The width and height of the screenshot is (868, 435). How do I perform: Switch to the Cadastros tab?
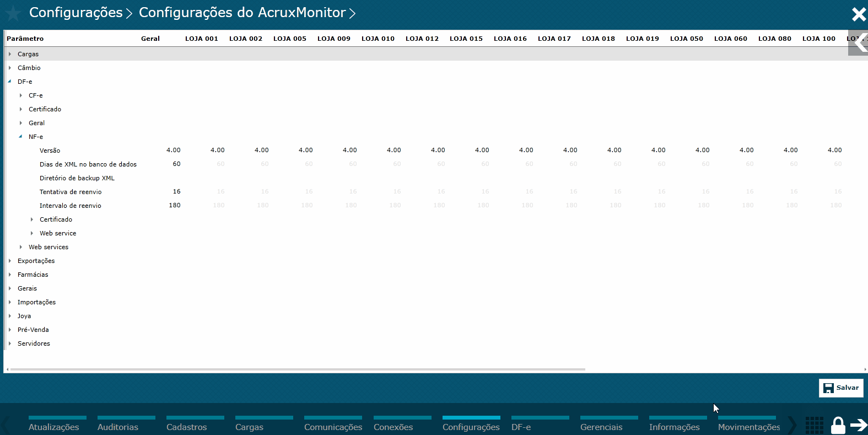[x=195, y=425]
